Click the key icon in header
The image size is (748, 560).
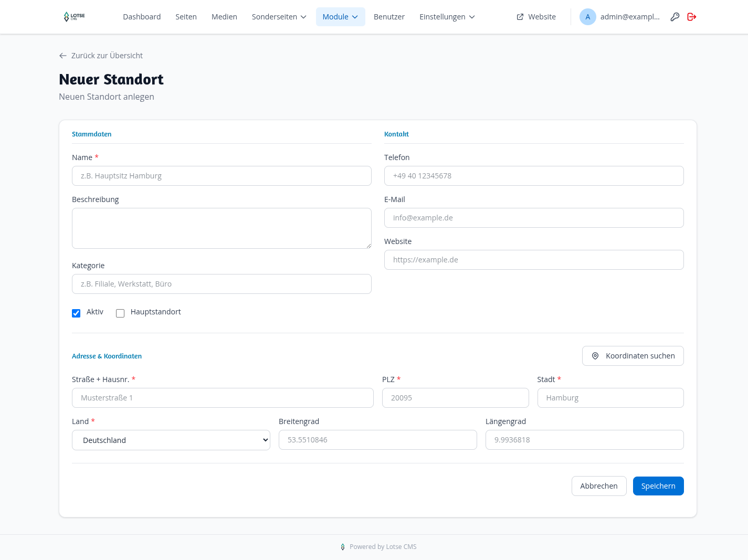tap(675, 17)
